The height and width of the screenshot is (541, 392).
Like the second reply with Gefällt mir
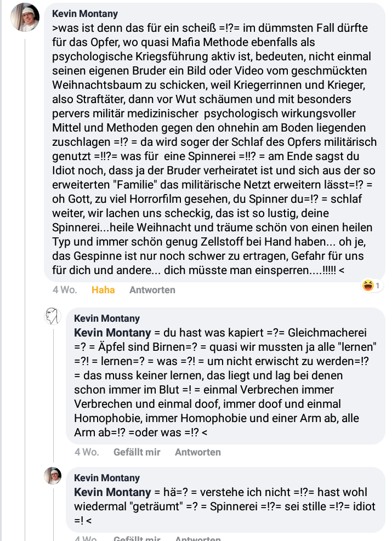[x=137, y=538]
